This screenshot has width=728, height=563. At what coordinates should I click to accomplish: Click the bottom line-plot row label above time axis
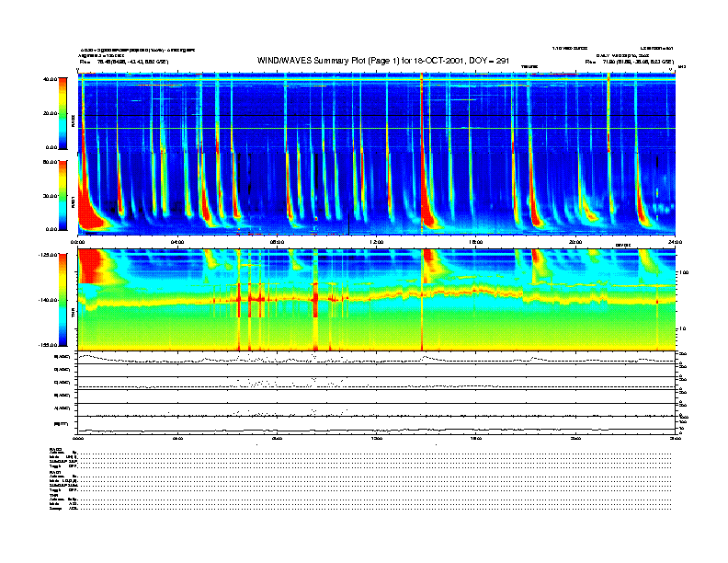tap(62, 424)
